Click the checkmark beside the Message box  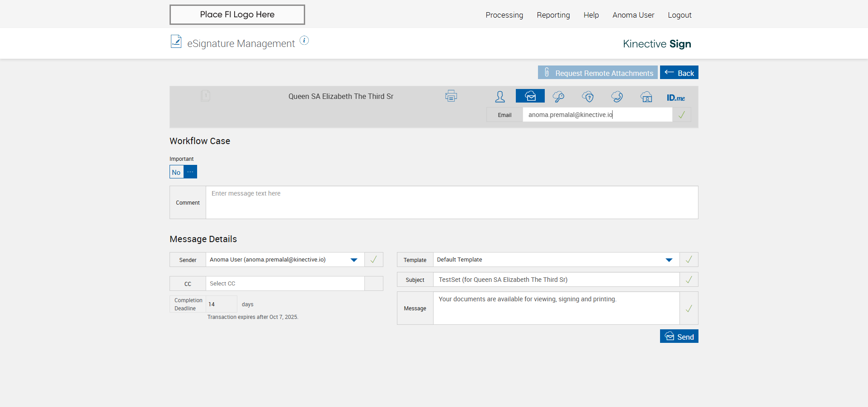(x=689, y=309)
